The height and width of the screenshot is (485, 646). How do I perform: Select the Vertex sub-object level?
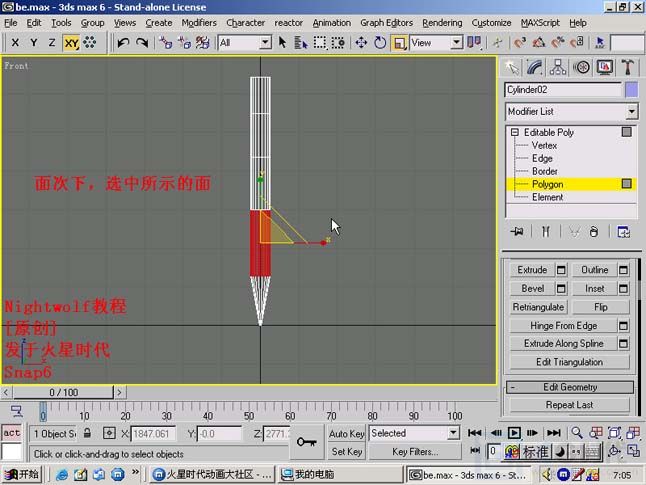point(544,145)
